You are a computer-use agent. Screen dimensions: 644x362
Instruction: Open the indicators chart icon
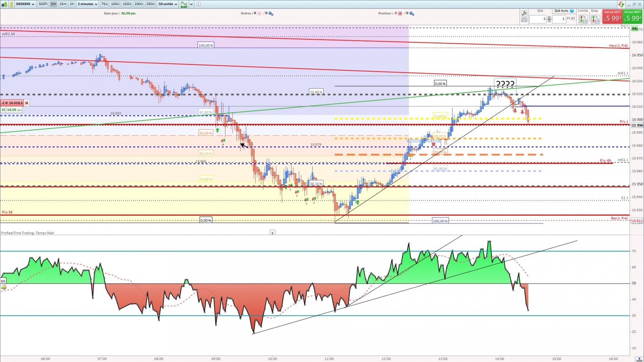tap(184, 4)
